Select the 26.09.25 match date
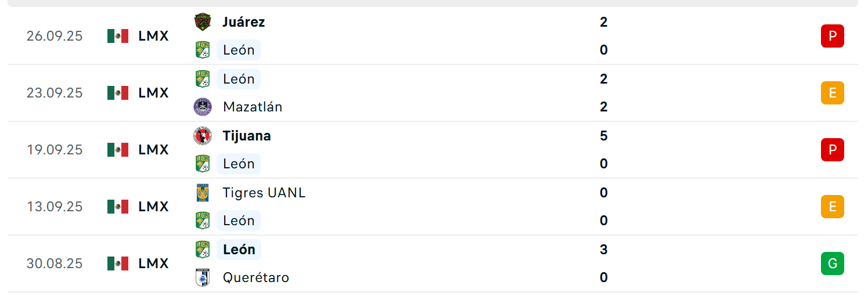 coord(55,36)
